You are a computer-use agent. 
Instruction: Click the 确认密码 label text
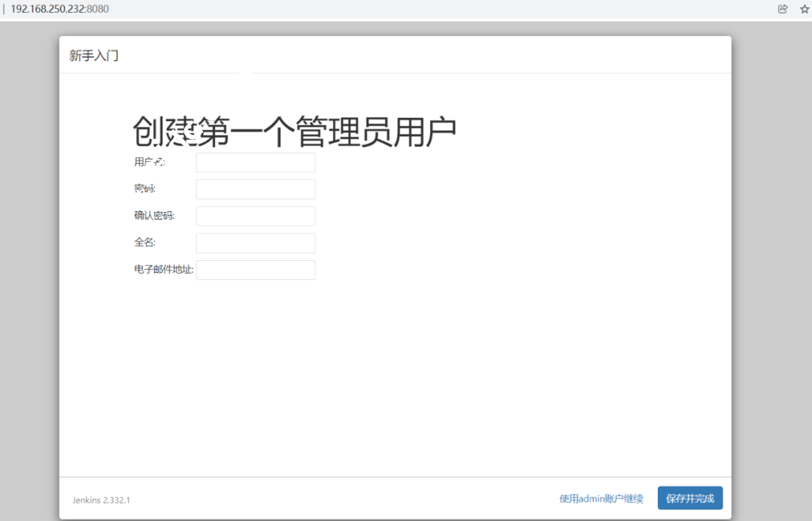tap(154, 216)
